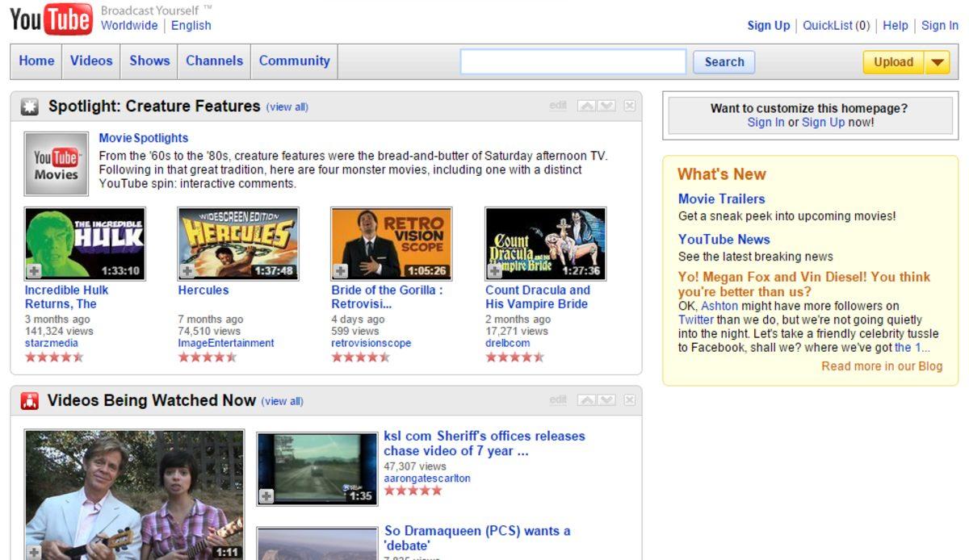Screen dimensions: 969x560
Task: Change language via English link
Action: 191,25
